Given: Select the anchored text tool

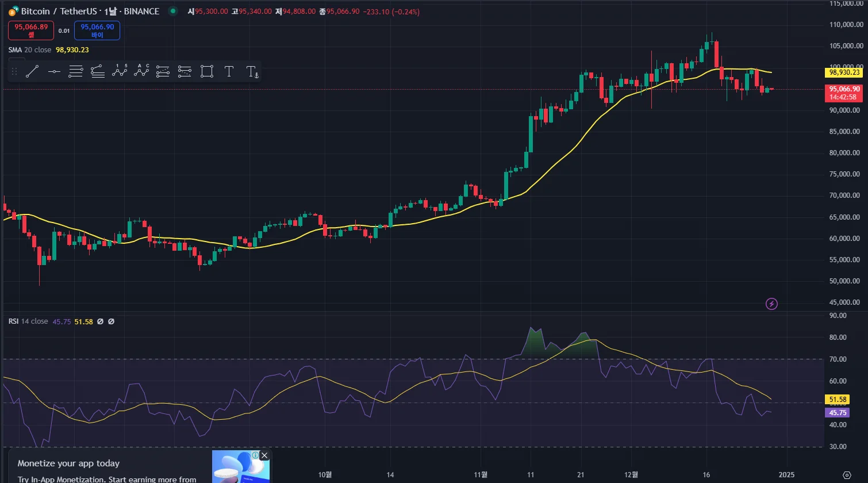Looking at the screenshot, I should click(x=252, y=71).
